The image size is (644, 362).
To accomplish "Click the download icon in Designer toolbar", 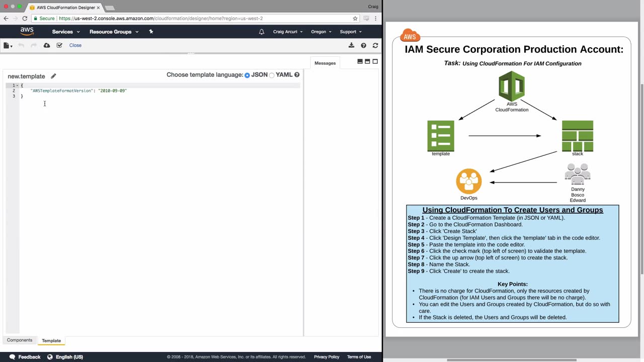I will (x=351, y=45).
